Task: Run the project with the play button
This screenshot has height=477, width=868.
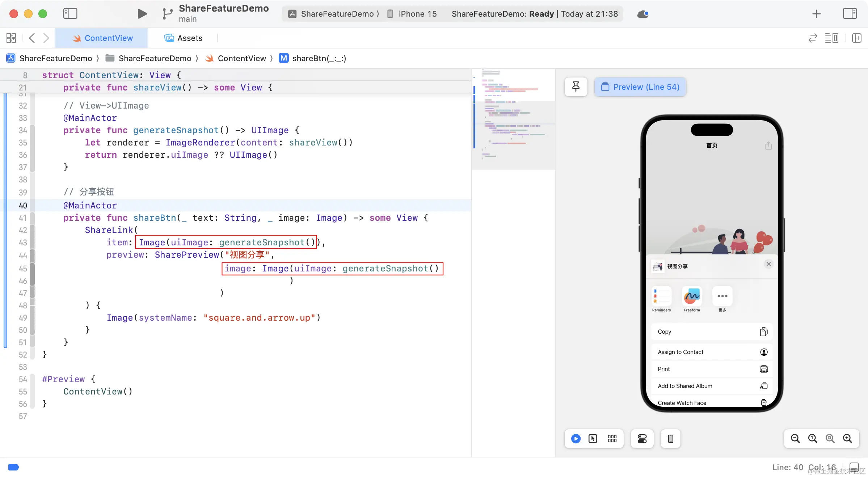Action: click(142, 14)
